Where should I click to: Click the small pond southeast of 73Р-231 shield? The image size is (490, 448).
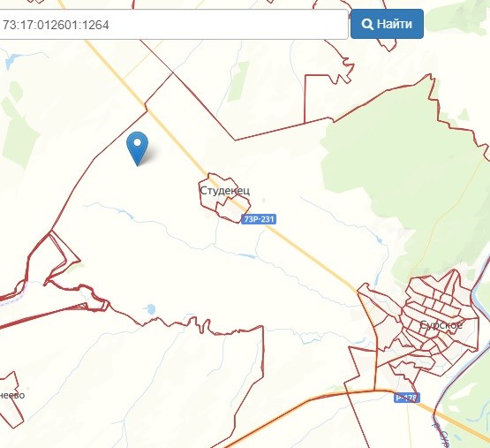point(247,256)
